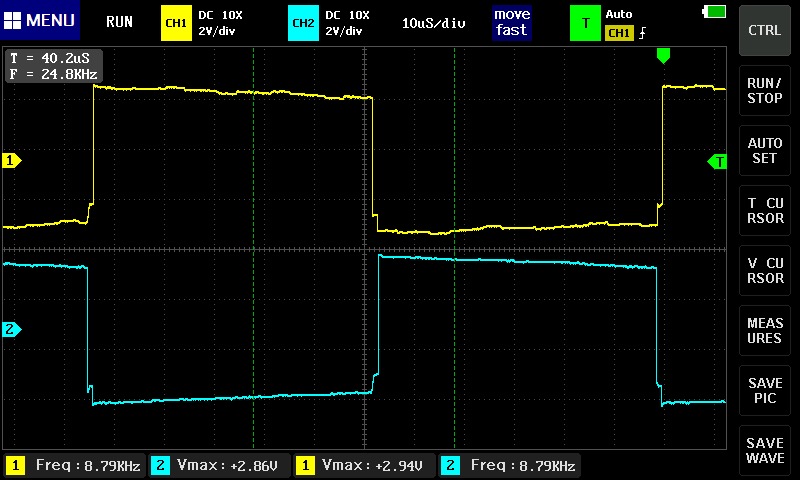Change the 10uS/div timebase setting
Image resolution: width=800 pixels, height=480 pixels.
tap(433, 22)
